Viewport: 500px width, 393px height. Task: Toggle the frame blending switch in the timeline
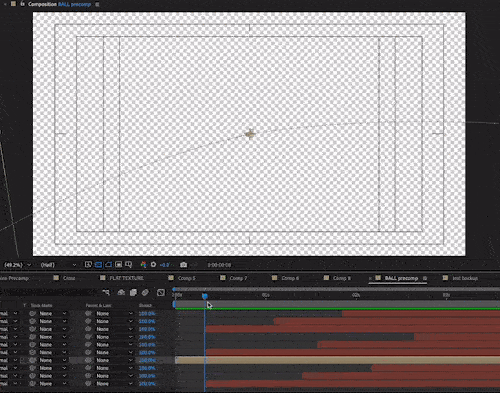[133, 293]
